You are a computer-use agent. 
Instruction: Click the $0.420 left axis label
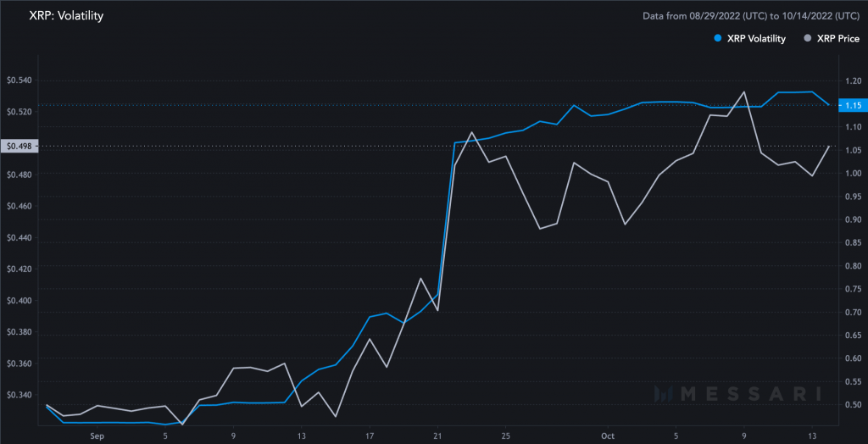pyautogui.click(x=19, y=269)
